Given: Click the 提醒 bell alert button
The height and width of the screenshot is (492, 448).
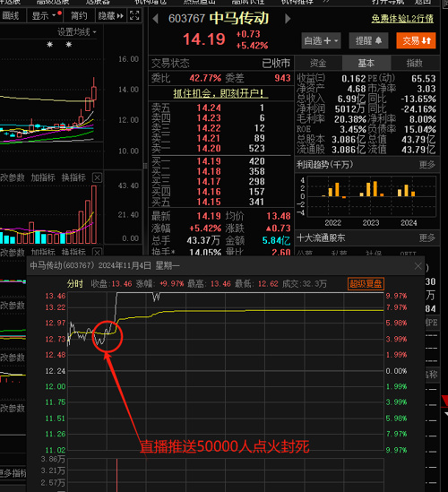Looking at the screenshot, I should (x=368, y=40).
